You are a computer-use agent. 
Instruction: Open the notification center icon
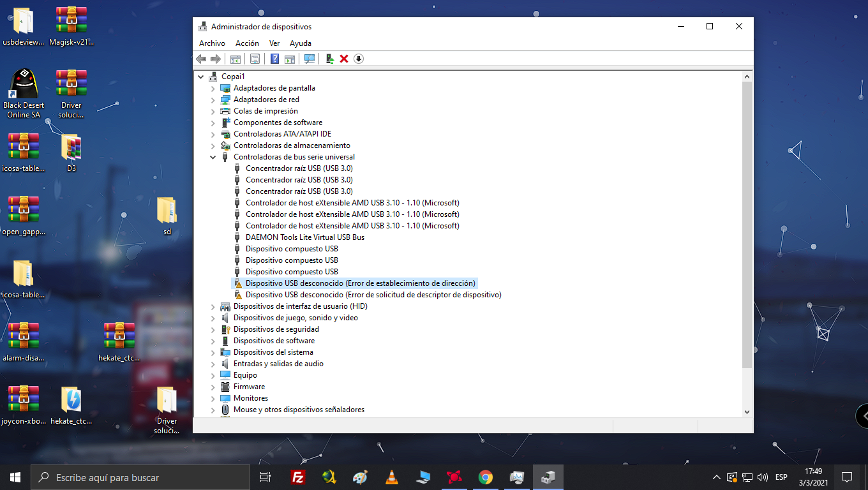[x=847, y=477]
